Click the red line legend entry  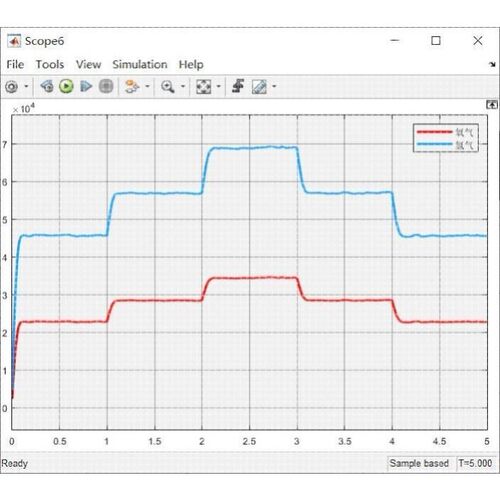coord(445,132)
